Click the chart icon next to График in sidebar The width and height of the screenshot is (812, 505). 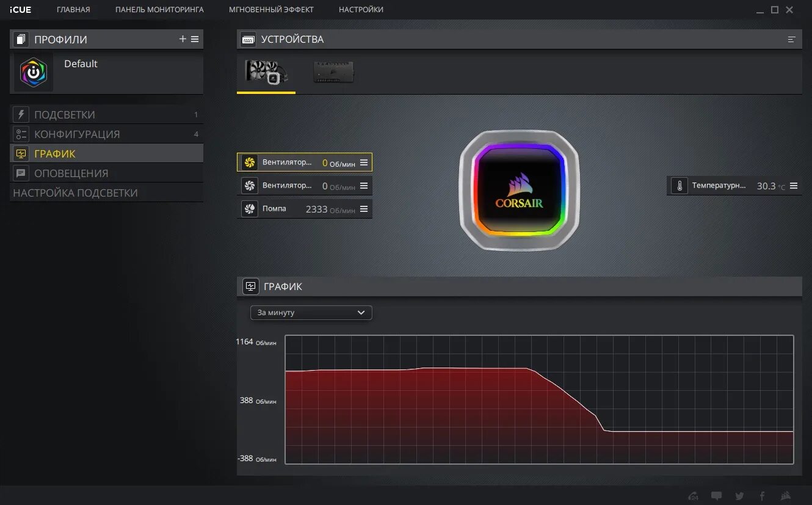coord(21,153)
